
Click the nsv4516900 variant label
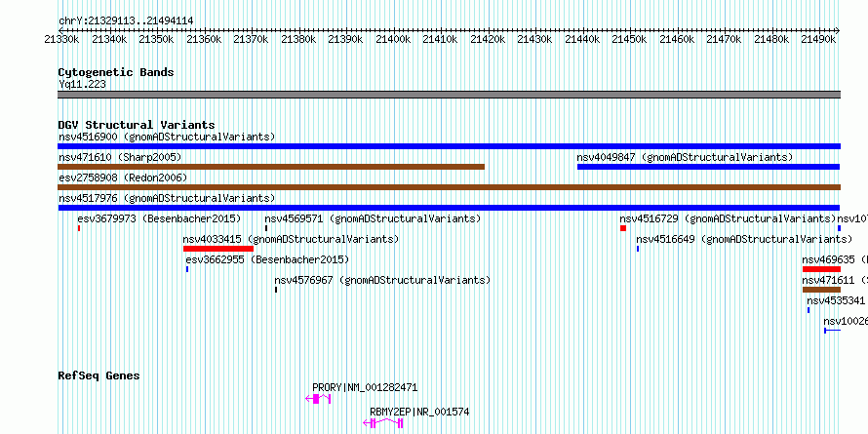pos(167,137)
